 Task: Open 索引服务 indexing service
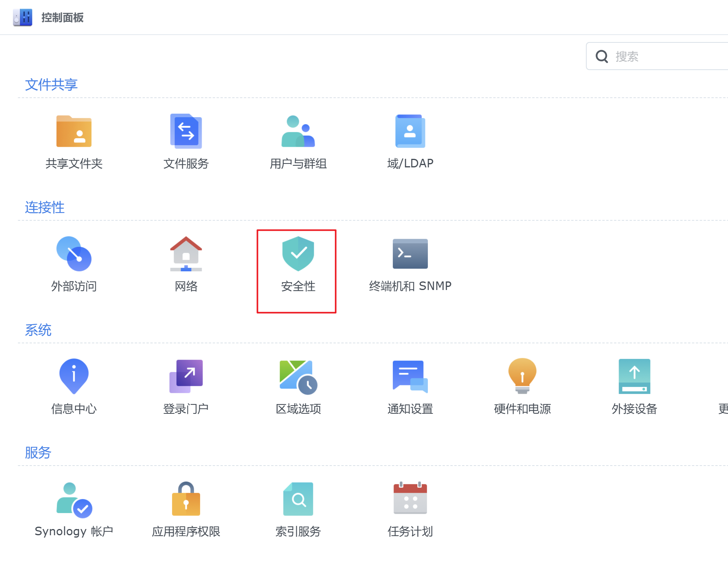click(x=298, y=499)
